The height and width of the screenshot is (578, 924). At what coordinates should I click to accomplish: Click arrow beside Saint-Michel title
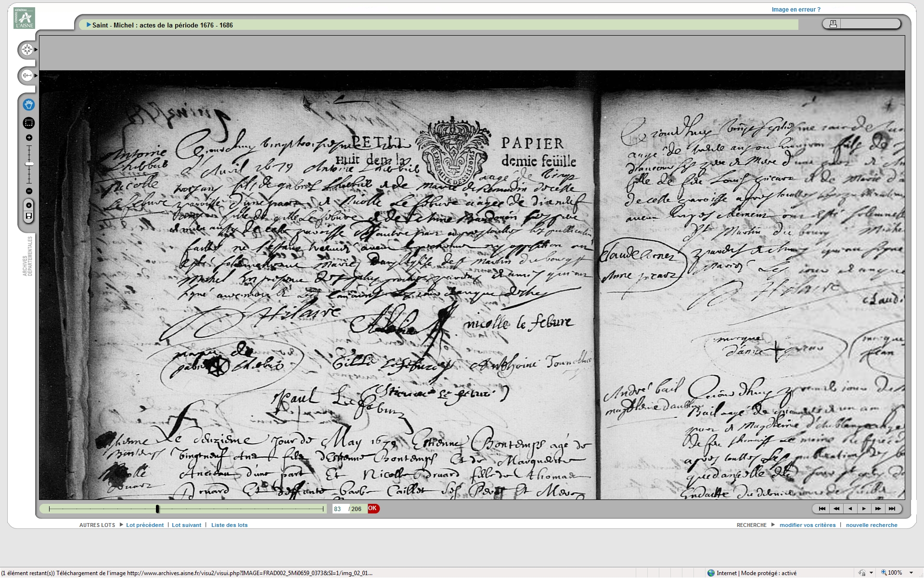[x=89, y=25]
